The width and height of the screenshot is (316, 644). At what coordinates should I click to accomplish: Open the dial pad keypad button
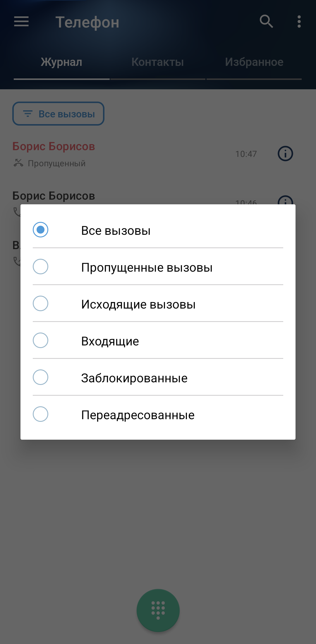[158, 610]
